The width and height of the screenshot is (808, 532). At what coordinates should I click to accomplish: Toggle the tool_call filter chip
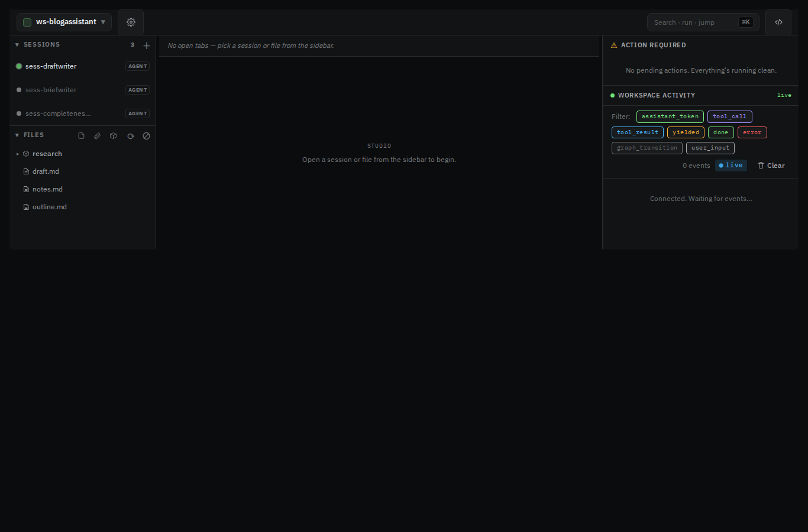(729, 116)
